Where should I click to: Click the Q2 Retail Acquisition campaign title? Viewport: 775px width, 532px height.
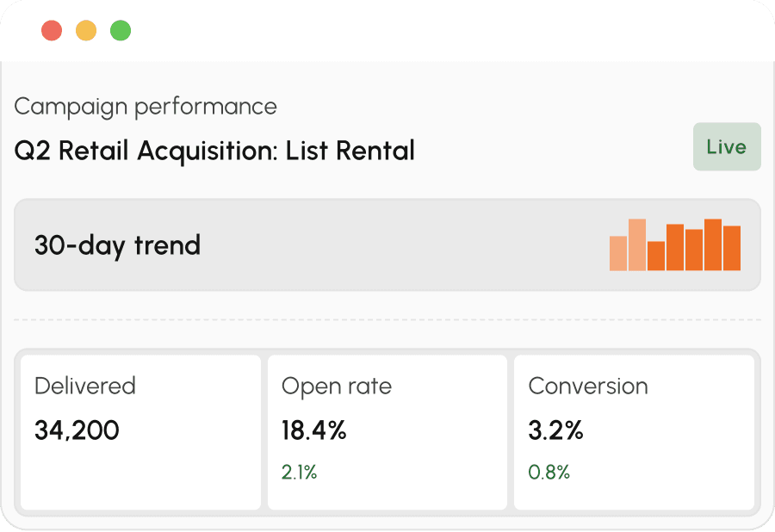coord(214,151)
